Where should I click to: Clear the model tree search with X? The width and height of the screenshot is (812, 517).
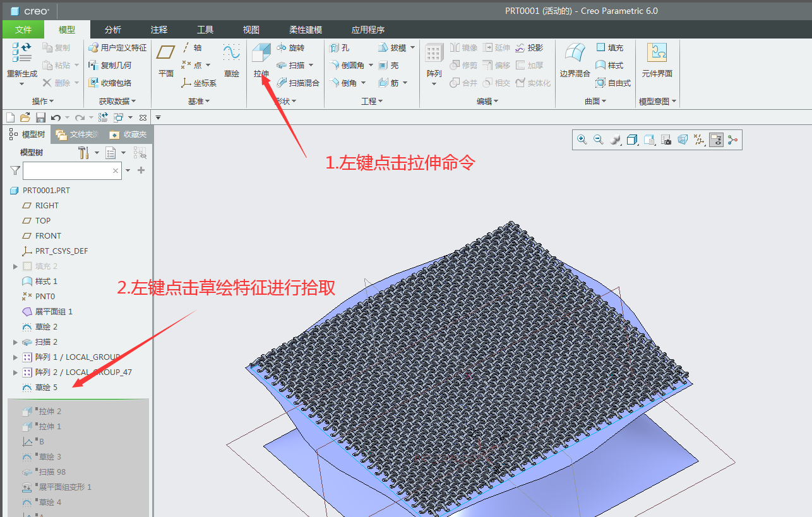(x=116, y=170)
